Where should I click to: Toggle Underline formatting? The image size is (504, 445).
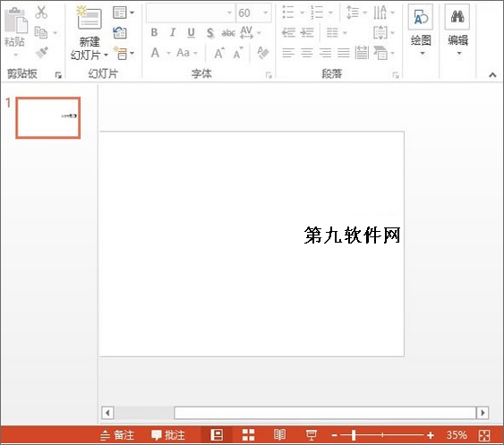pos(192,32)
